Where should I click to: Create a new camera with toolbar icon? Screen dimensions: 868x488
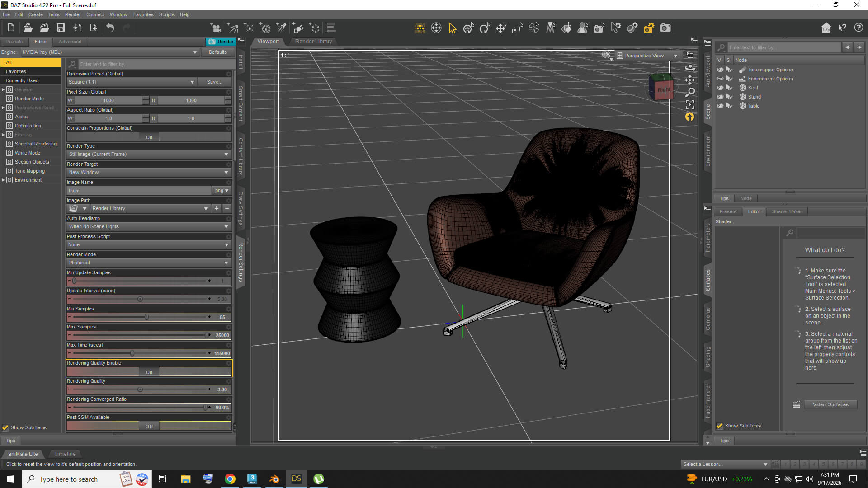point(216,28)
